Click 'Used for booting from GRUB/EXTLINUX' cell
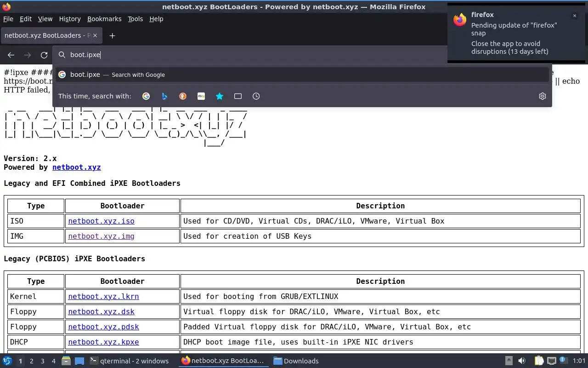Image resolution: width=588 pixels, height=368 pixels. point(380,296)
